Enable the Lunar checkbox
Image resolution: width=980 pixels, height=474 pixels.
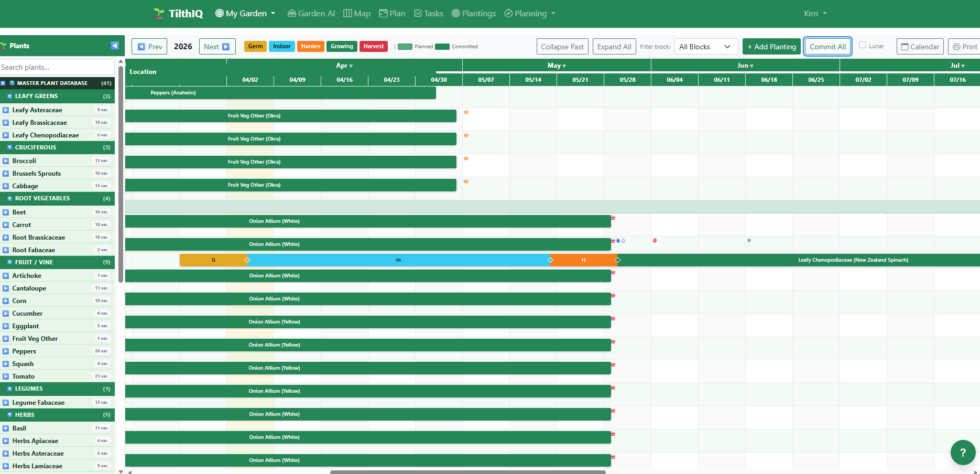[x=862, y=45]
